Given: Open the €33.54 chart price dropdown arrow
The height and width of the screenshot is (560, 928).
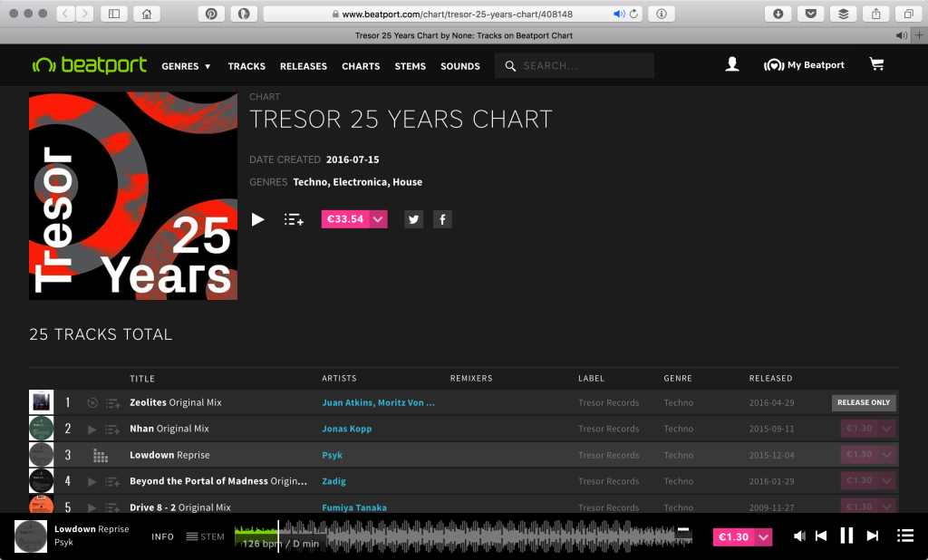Looking at the screenshot, I should click(379, 219).
